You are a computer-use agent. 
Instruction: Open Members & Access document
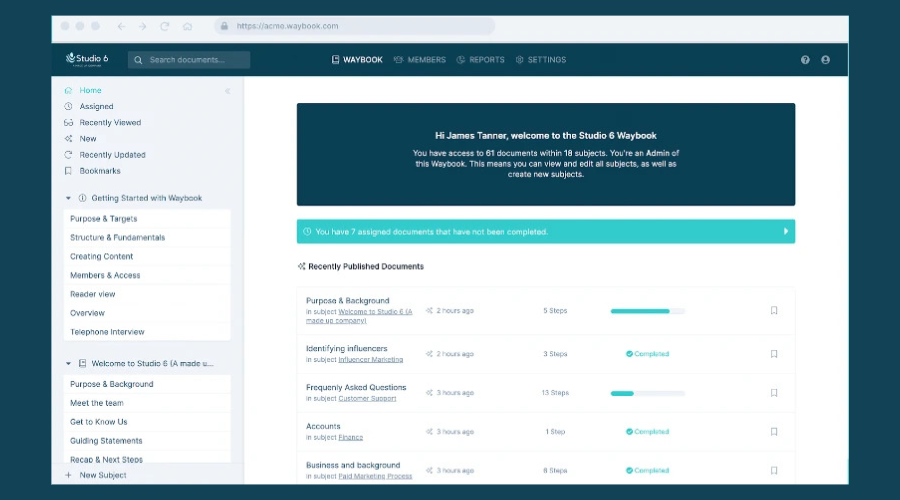point(147,276)
